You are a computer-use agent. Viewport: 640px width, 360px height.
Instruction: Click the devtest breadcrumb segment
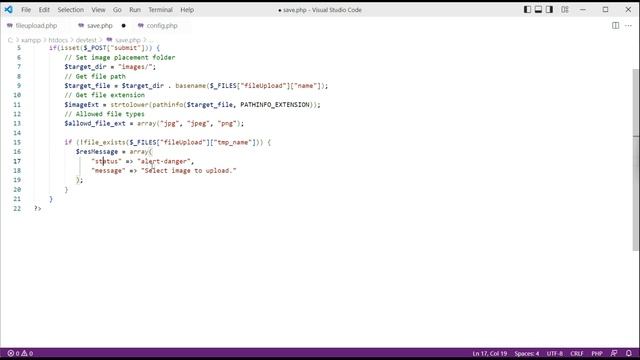[x=86, y=40]
